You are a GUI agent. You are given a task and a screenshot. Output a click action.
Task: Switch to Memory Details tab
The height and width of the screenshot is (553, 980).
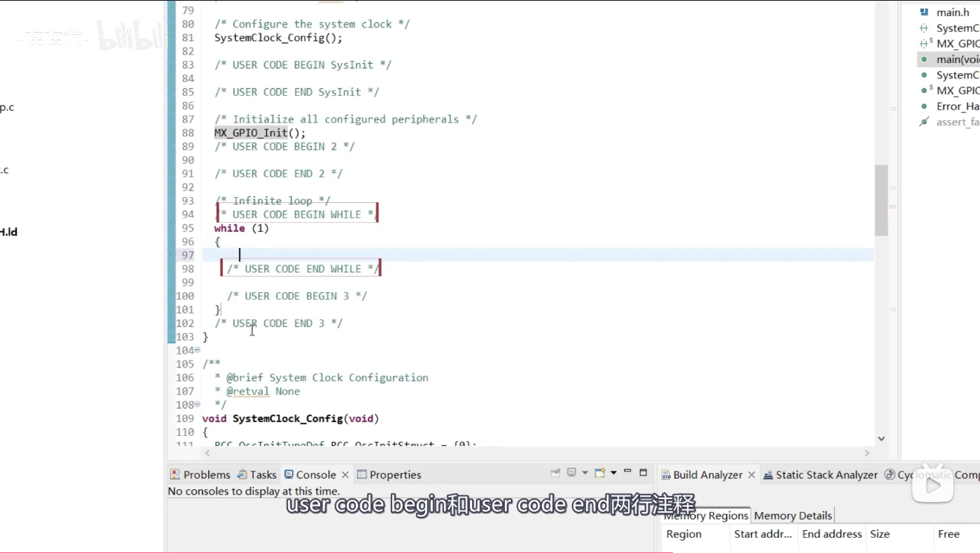click(792, 515)
